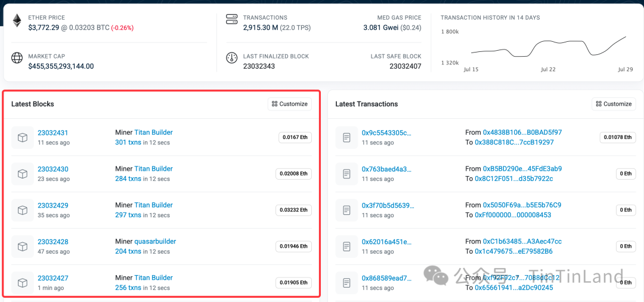Click the 0.03232 Eth block reward badge
This screenshot has width=644, height=302.
point(293,210)
